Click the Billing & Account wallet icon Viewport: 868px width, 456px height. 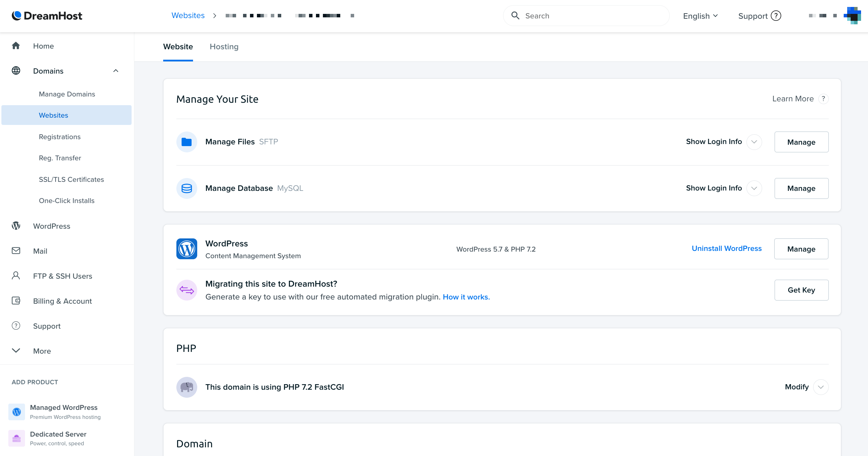click(16, 301)
